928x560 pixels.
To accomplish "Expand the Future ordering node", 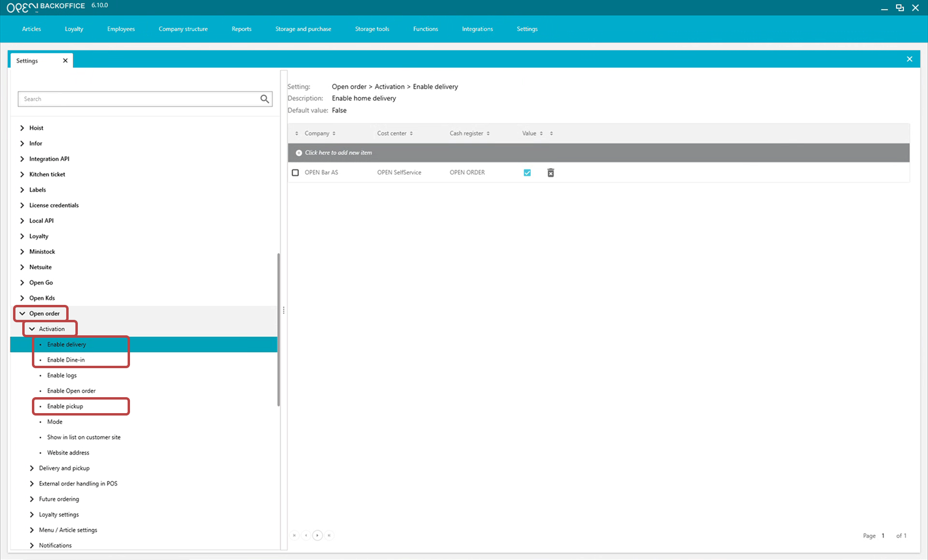I will pyautogui.click(x=32, y=499).
